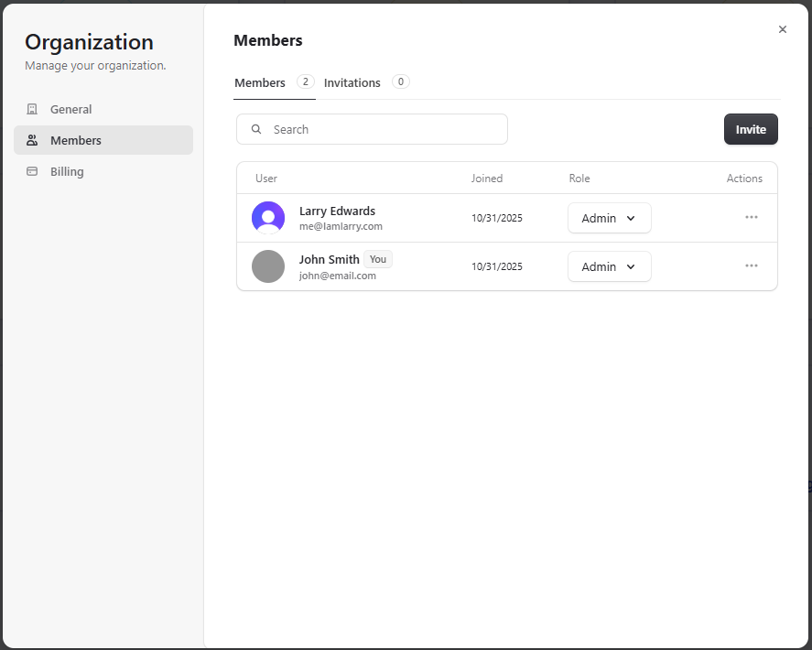Click the people icon beside Members in the sidebar
This screenshot has height=650, width=812.
32,140
